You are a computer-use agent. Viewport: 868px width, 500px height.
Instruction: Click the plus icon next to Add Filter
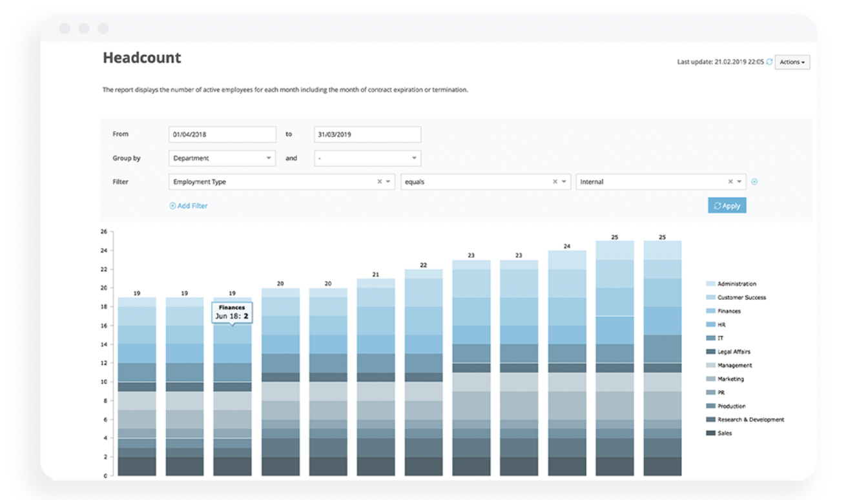pyautogui.click(x=172, y=206)
